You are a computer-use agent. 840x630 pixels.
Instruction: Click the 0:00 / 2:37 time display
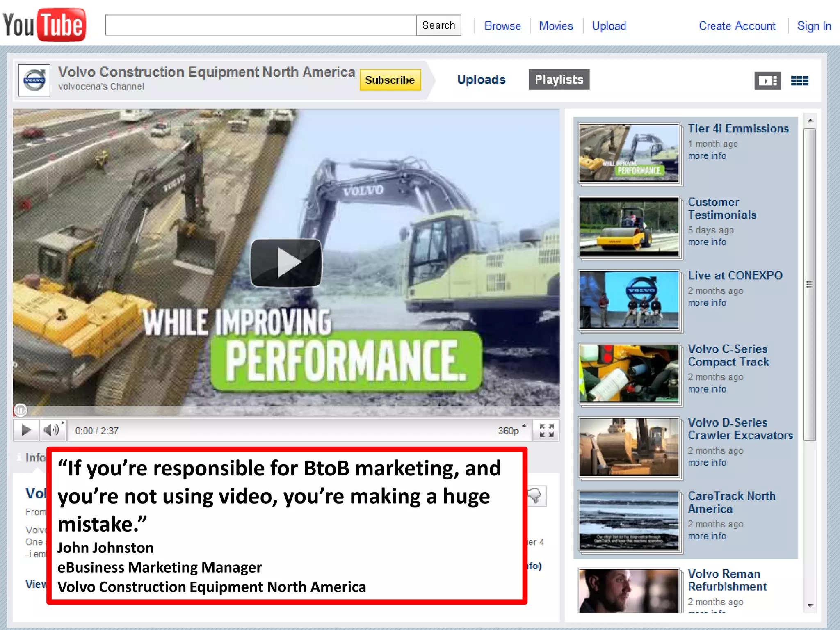(x=97, y=431)
